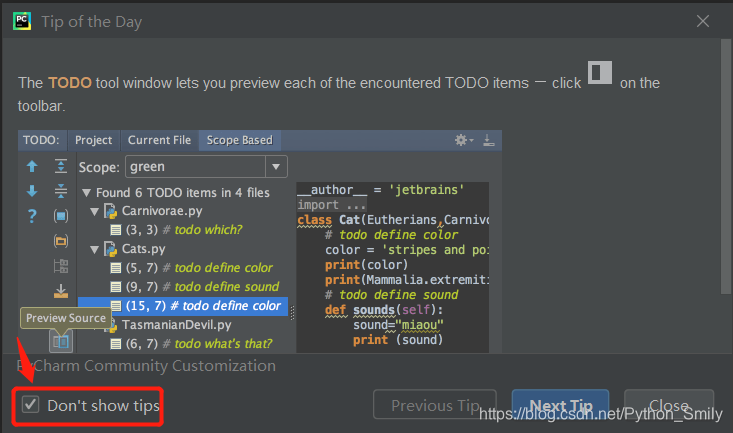Click the '__author__' line in preview
Image resolution: width=733 pixels, height=433 pixels.
(381, 190)
